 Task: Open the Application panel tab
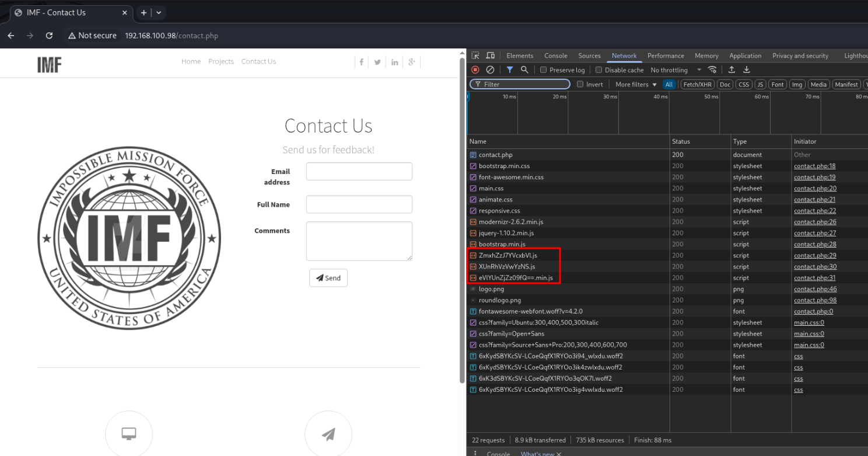coord(745,55)
